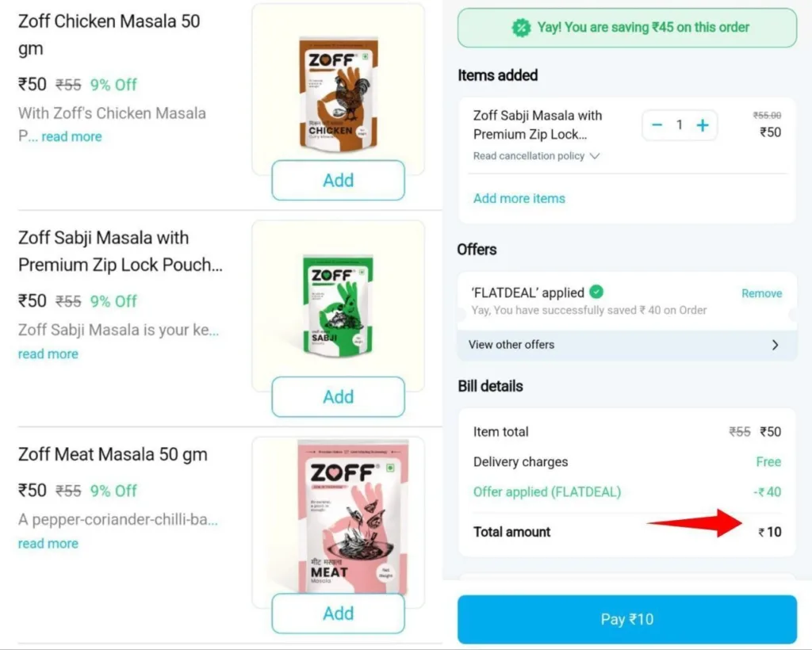
Task: Click the green checkmark beside 'FLATDEAL' applied
Action: click(596, 292)
